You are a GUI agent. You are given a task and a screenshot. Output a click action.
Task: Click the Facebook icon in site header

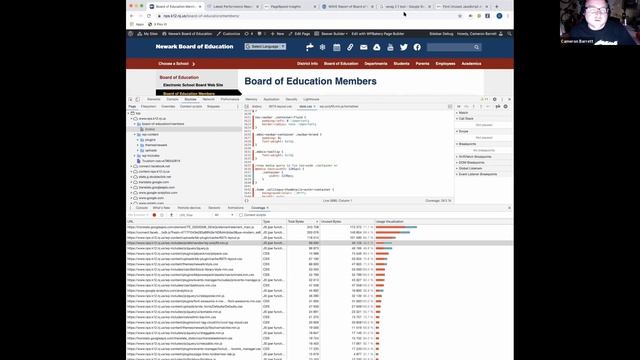[417, 47]
